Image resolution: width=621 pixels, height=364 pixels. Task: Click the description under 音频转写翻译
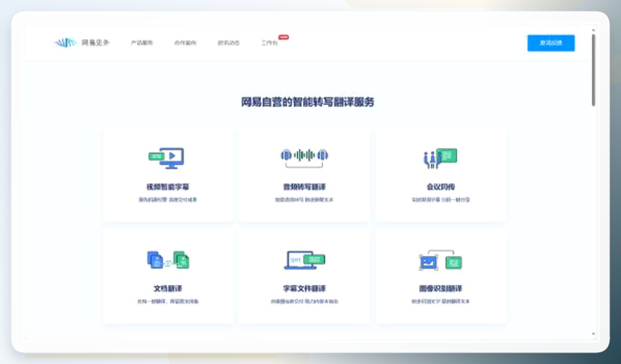coord(304,200)
